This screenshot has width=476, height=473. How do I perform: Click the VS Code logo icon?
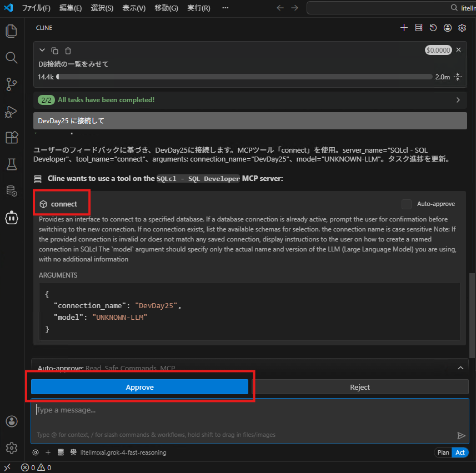click(x=8, y=8)
